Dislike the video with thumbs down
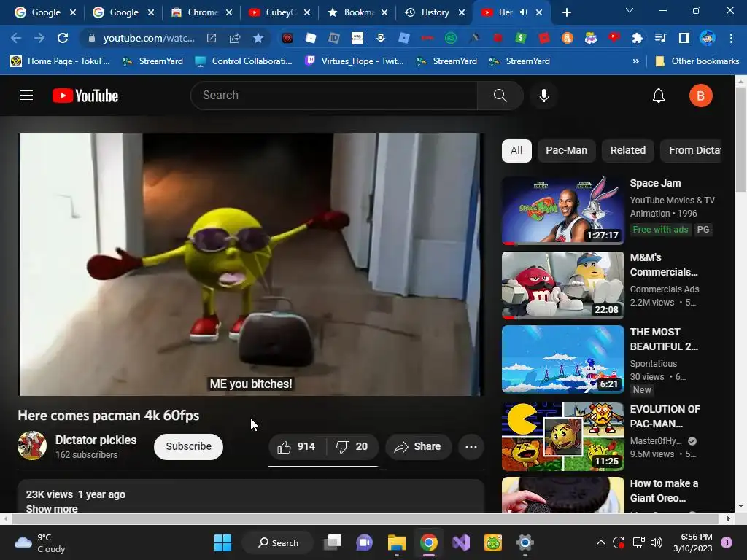 coord(352,447)
